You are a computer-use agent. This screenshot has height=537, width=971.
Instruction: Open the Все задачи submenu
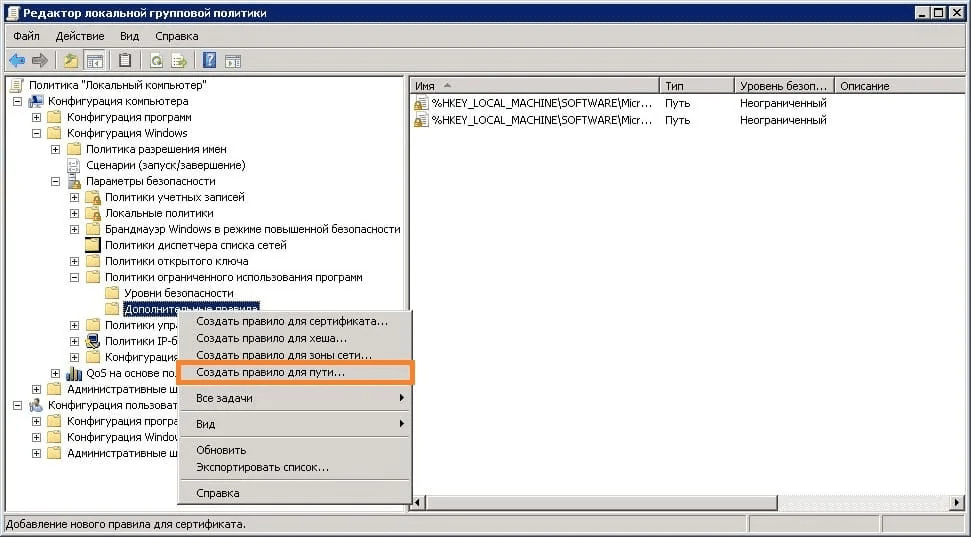[x=224, y=398]
